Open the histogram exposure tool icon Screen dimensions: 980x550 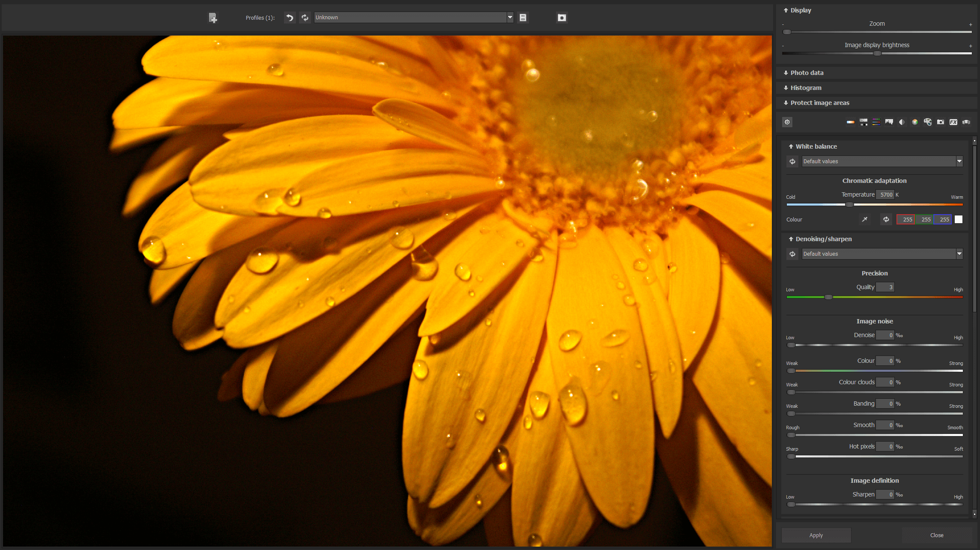click(x=889, y=122)
